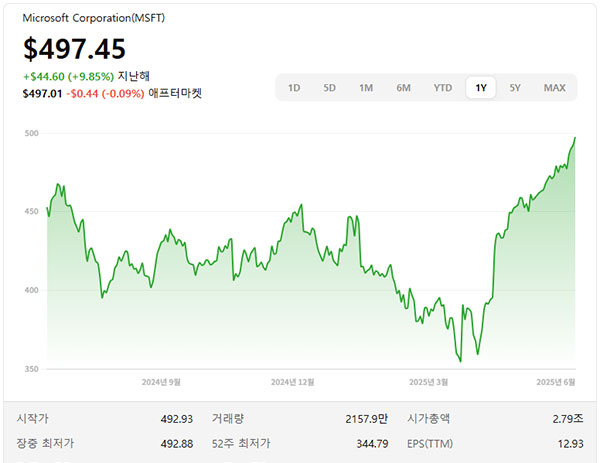
Task: Click the $497.45 current price
Action: [74, 49]
